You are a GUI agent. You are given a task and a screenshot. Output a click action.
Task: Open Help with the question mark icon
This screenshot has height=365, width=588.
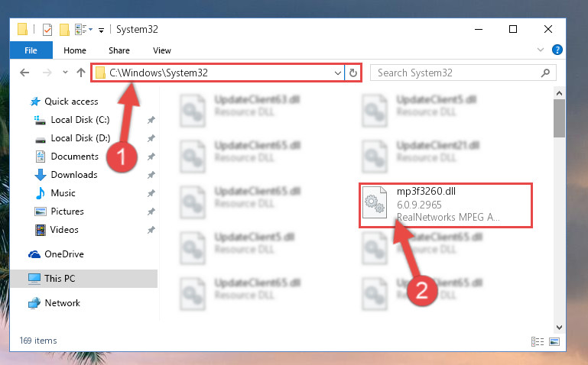[557, 50]
